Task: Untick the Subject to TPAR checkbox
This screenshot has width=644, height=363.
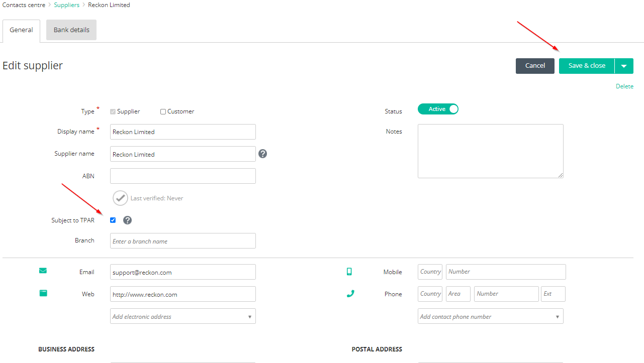Action: 113,220
